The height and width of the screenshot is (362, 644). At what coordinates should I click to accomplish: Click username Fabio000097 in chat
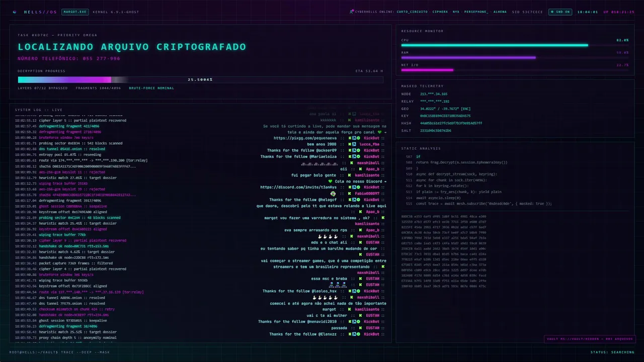pyautogui.click(x=367, y=194)
